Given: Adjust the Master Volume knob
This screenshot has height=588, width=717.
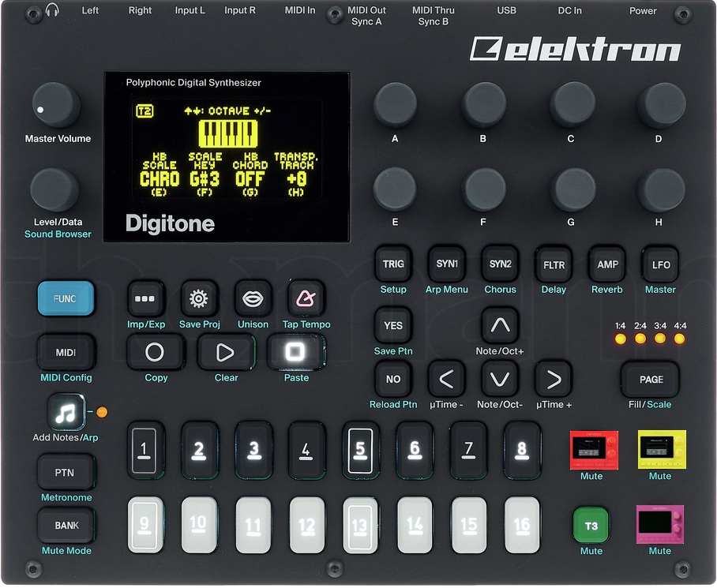Looking at the screenshot, I should (56, 105).
